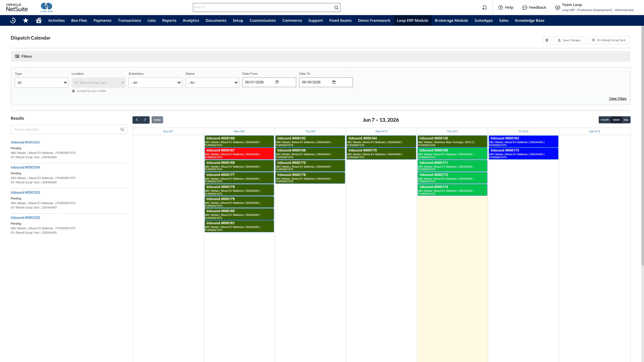
Task: Switch calendar to month view
Action: click(x=605, y=120)
